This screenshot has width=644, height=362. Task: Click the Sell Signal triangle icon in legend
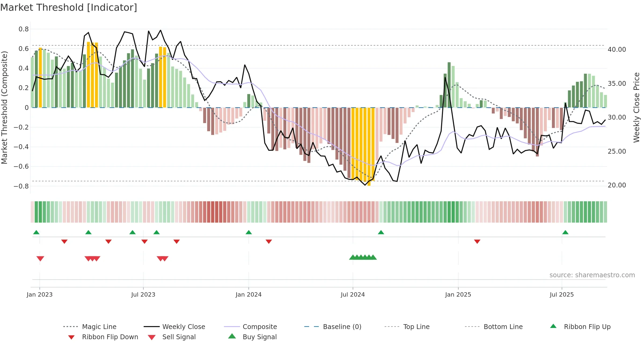(152, 337)
